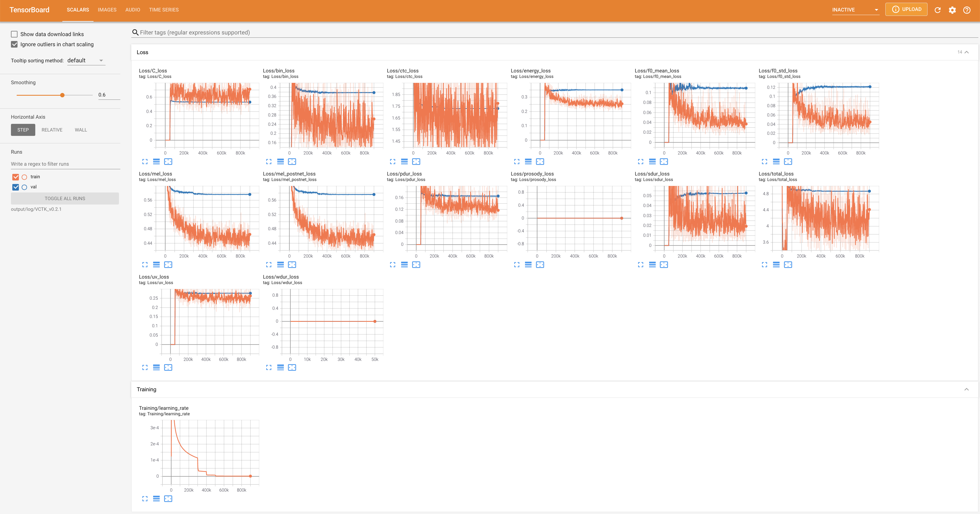The height and width of the screenshot is (514, 980).
Task: Click TOGGLE ALL RUNS button
Action: click(65, 198)
